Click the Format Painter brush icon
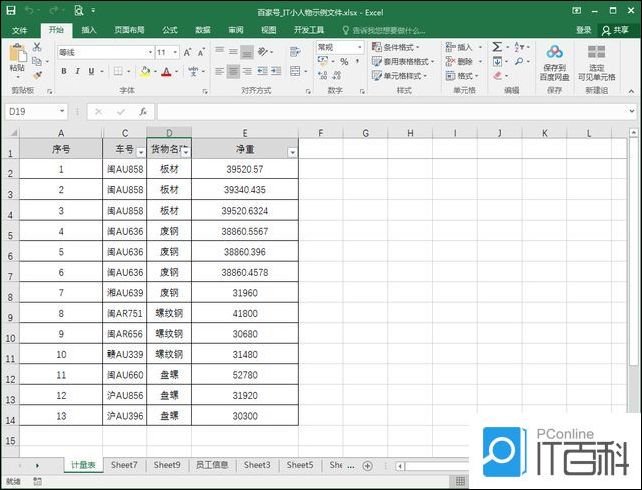The width and height of the screenshot is (642, 490). pyautogui.click(x=38, y=74)
